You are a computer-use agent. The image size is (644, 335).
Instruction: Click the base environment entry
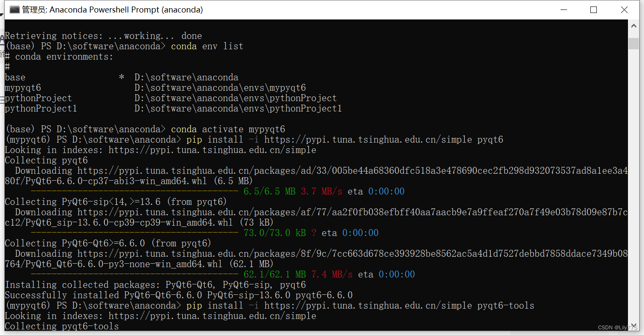(15, 77)
